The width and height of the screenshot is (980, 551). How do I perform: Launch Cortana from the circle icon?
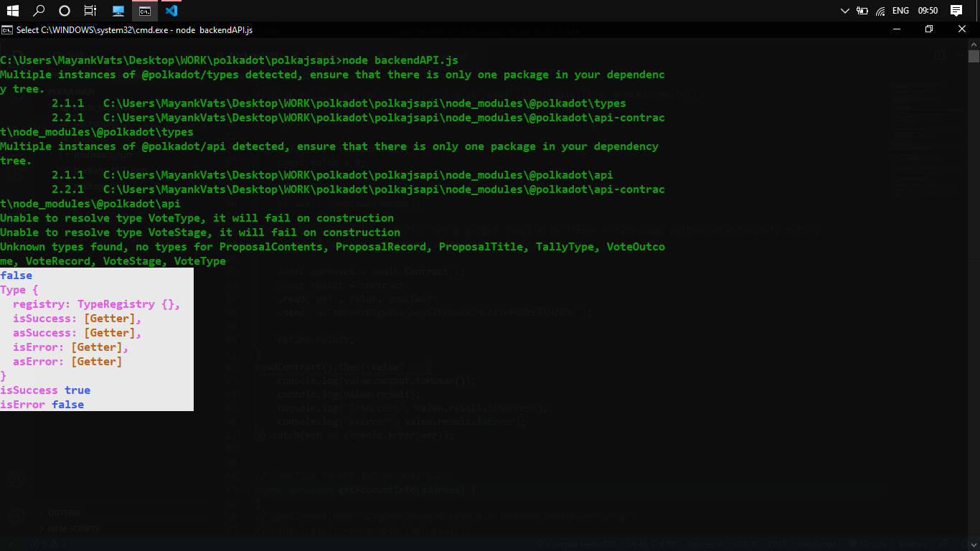point(65,11)
